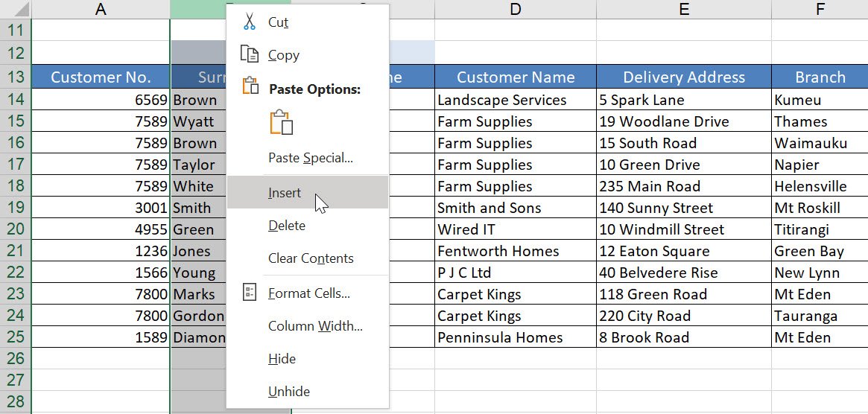Viewport: 868px width, 414px height.
Task: Click cell containing 10 Green Drive
Action: point(684,165)
